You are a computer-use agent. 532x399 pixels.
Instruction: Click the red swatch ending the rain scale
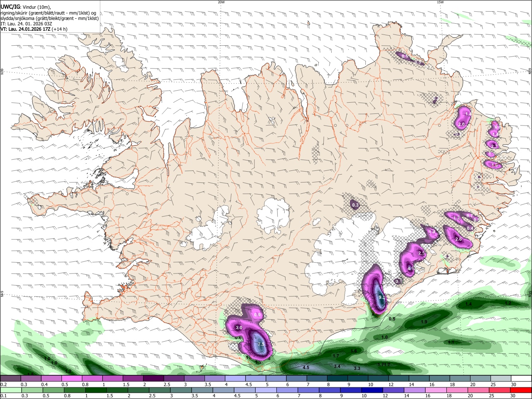[521, 390]
